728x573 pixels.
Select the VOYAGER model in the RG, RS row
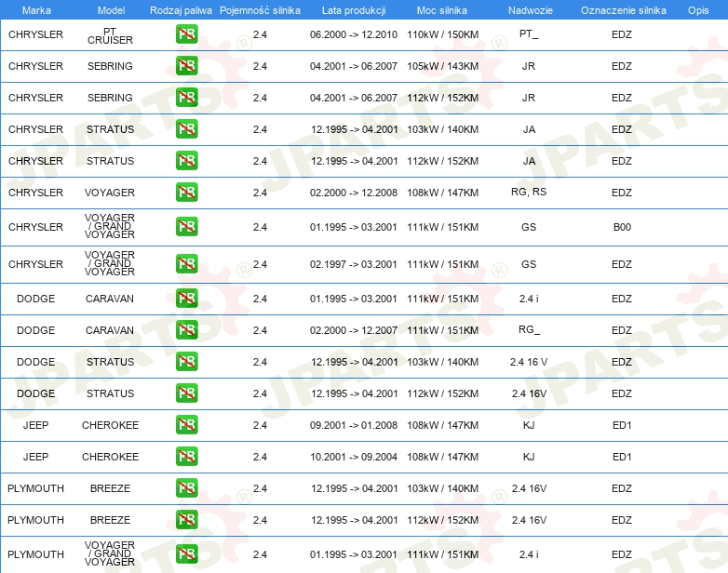tap(110, 193)
